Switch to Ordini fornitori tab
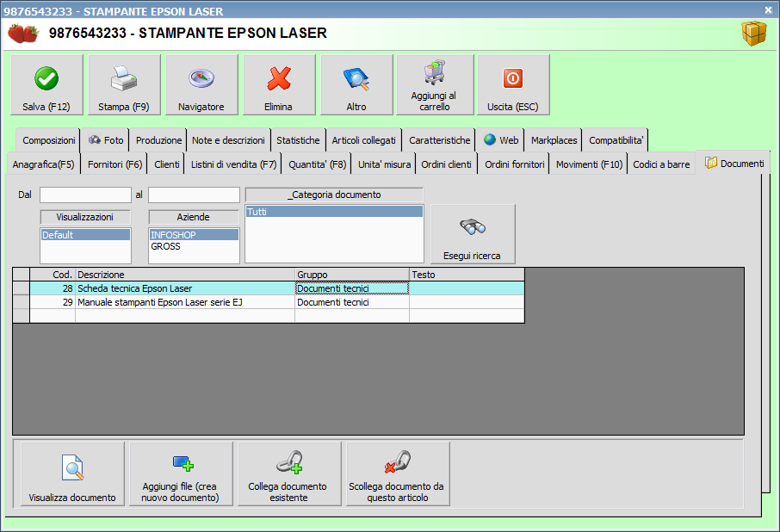The height and width of the screenshot is (532, 780). tap(514, 164)
